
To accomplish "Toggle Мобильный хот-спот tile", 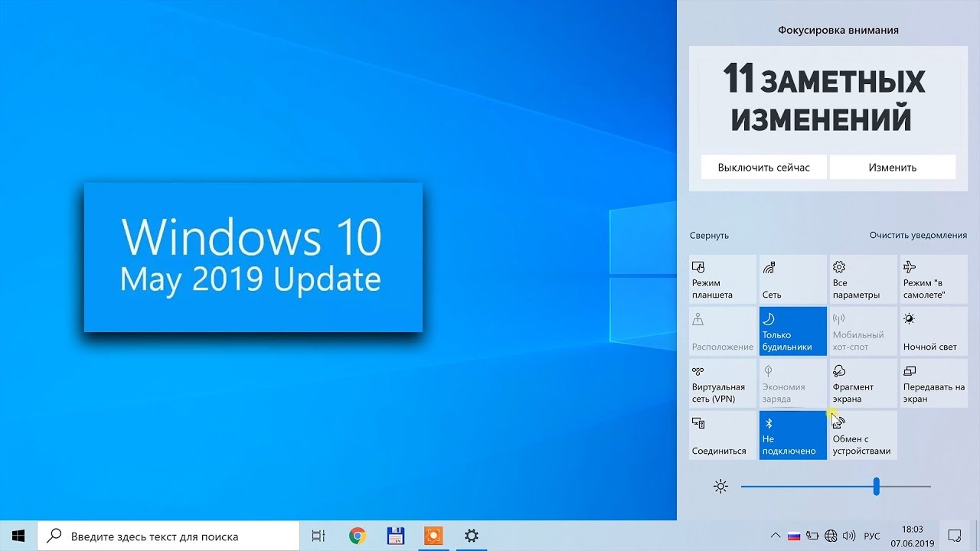I will tap(863, 331).
